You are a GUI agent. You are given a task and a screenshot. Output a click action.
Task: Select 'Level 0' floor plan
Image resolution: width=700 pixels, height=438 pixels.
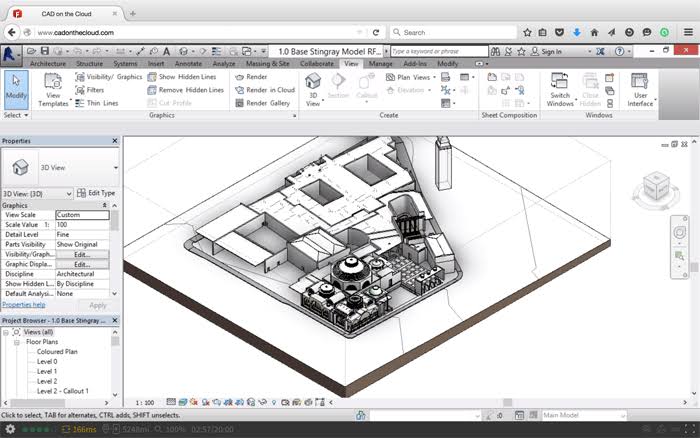coord(47,362)
